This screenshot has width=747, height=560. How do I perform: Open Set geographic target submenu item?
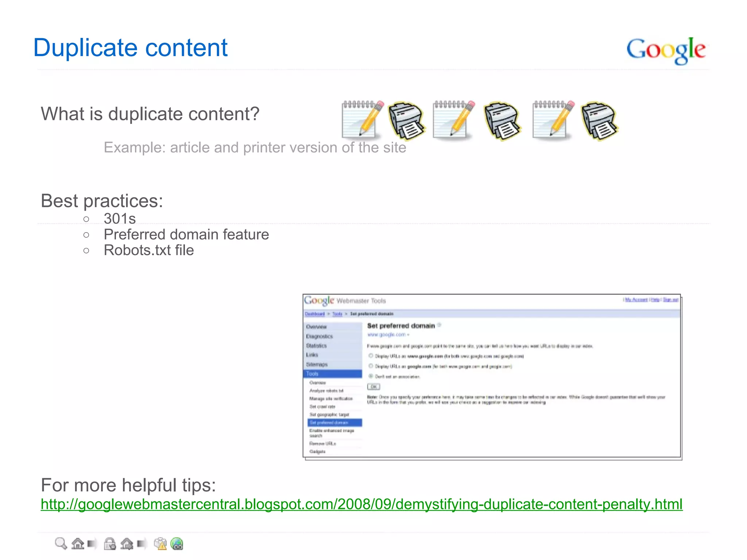(329, 415)
